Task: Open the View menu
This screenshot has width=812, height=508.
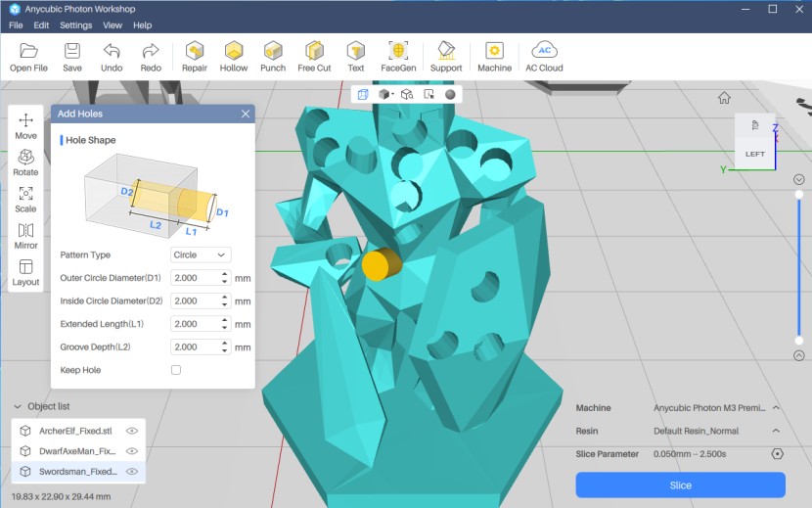Action: (x=113, y=25)
